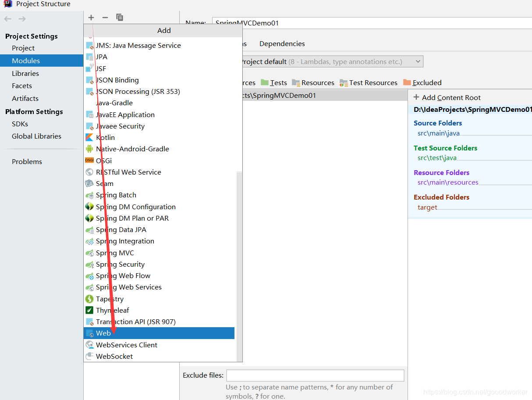This screenshot has height=400, width=532.
Task: Click the Exclude files input field
Action: click(x=315, y=375)
